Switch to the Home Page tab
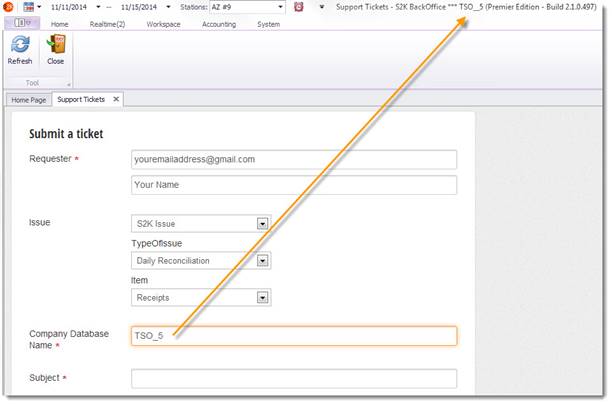The image size is (612, 405). pos(28,100)
